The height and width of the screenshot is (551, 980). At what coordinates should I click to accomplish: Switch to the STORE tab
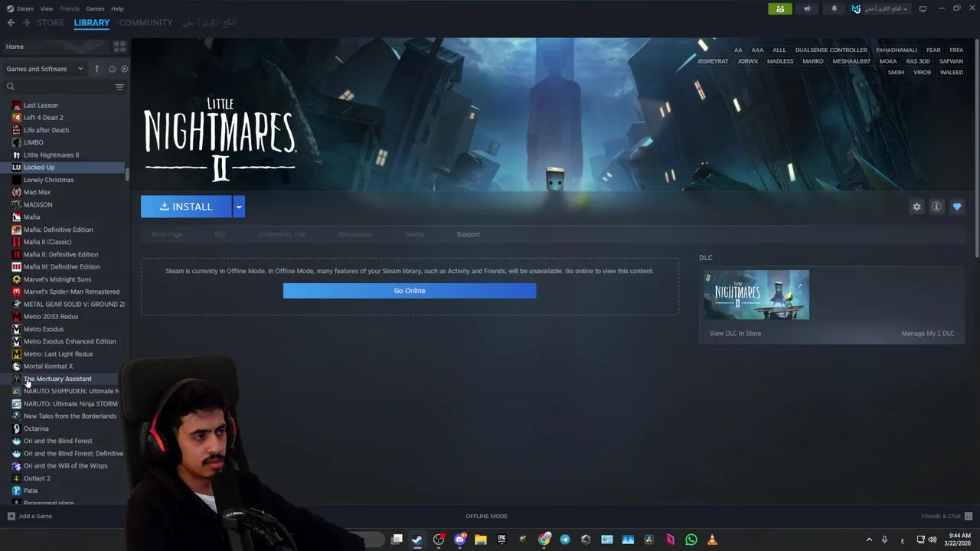[x=51, y=22]
